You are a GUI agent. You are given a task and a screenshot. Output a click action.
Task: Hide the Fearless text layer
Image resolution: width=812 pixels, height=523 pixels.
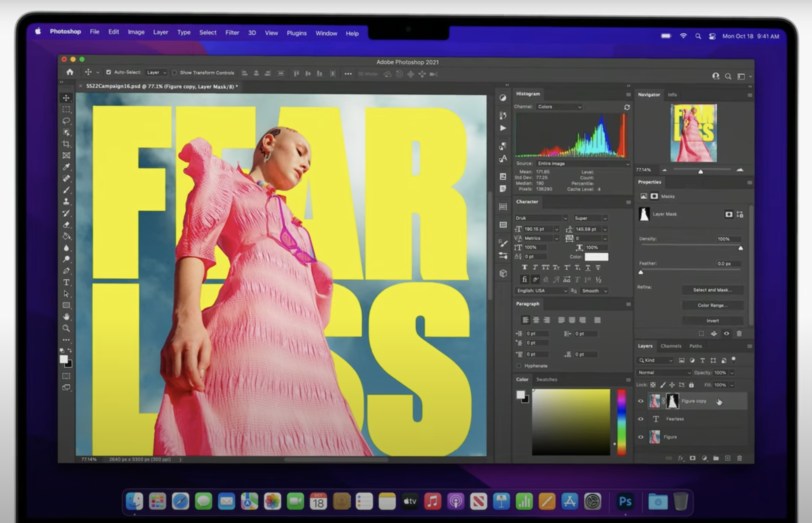click(641, 419)
